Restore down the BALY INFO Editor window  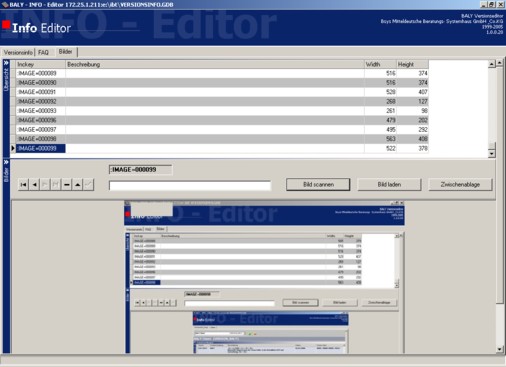(x=492, y=4)
